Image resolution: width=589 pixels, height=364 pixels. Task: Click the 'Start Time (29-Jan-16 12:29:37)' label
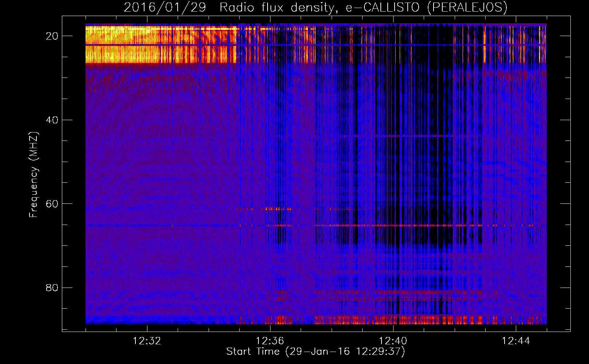pyautogui.click(x=315, y=352)
